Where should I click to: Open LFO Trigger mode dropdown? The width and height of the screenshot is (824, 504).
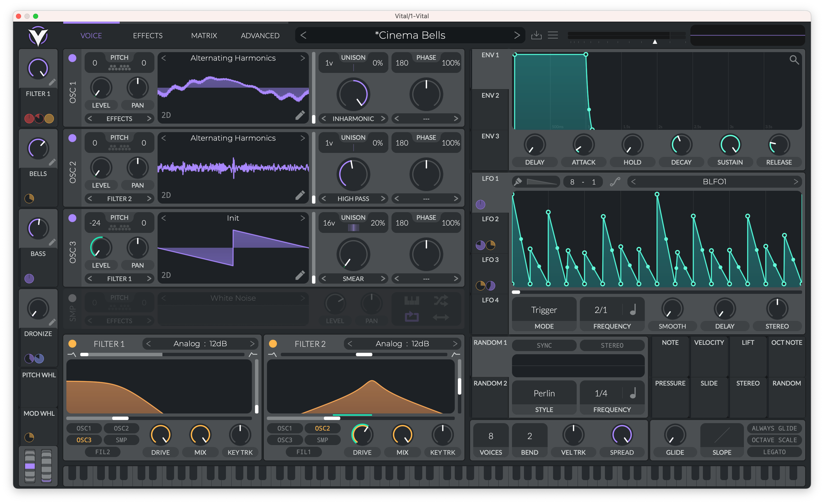(544, 310)
